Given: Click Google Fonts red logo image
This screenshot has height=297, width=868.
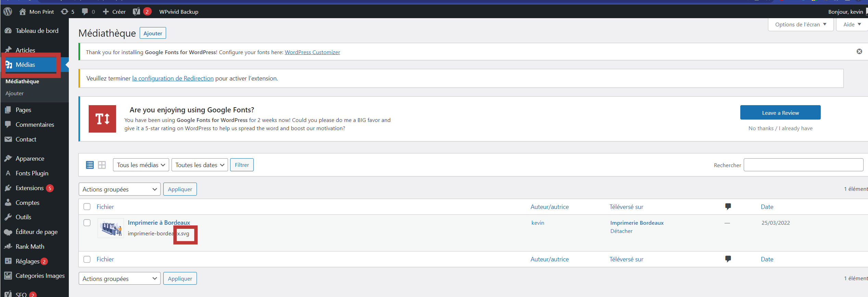Looking at the screenshot, I should point(102,119).
